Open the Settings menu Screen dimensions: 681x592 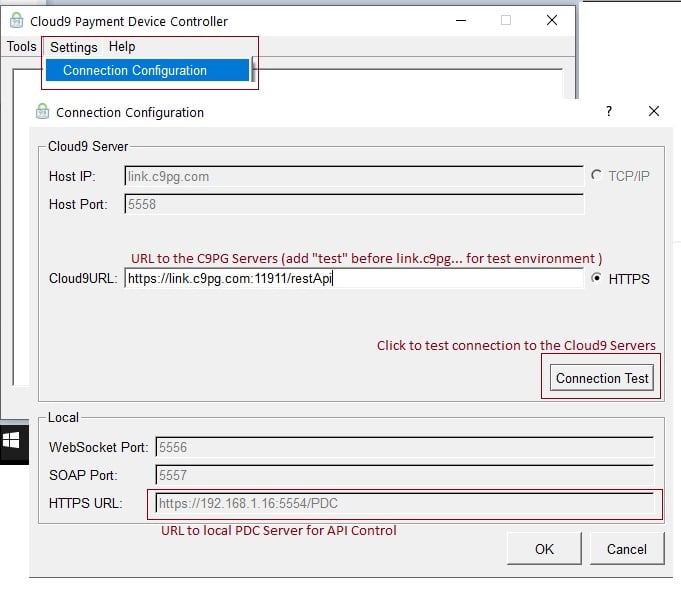(x=73, y=47)
